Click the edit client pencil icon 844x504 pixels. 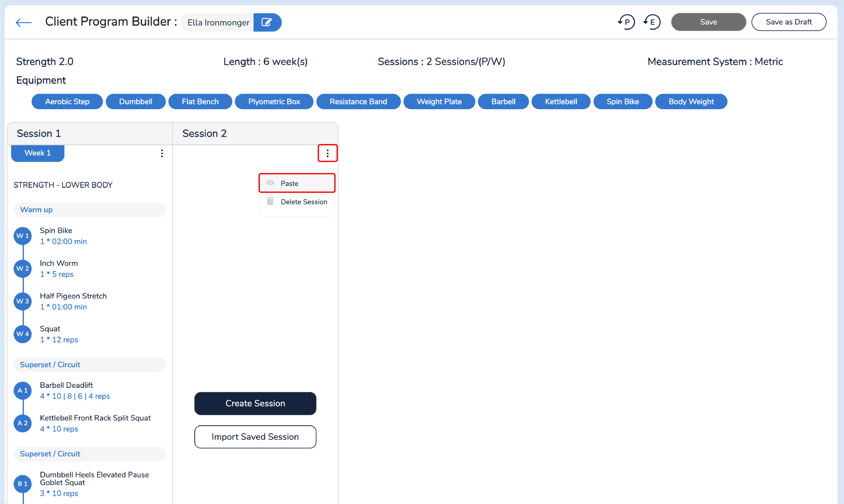pyautogui.click(x=267, y=22)
